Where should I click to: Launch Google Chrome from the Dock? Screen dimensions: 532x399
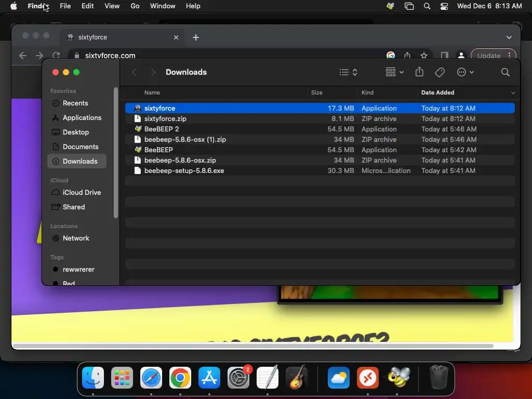[x=180, y=377]
